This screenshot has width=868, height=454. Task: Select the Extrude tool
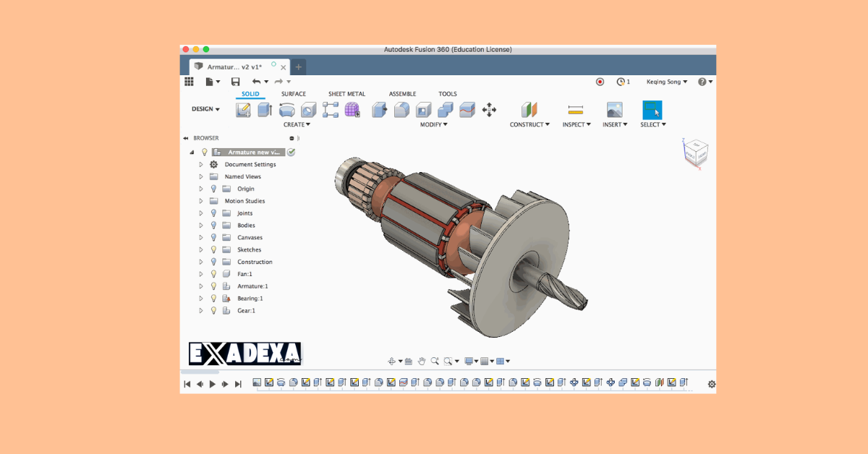point(263,110)
